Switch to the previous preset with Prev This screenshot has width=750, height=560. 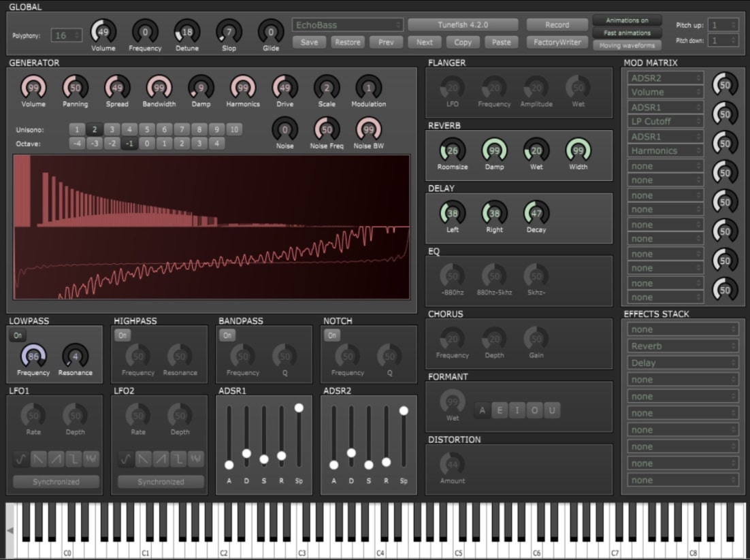(x=386, y=42)
